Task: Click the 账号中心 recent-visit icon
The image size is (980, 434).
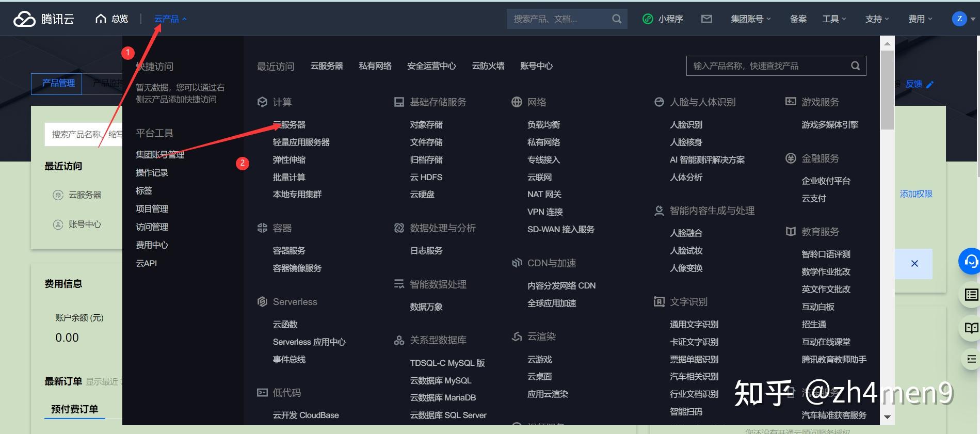Action: pos(58,224)
